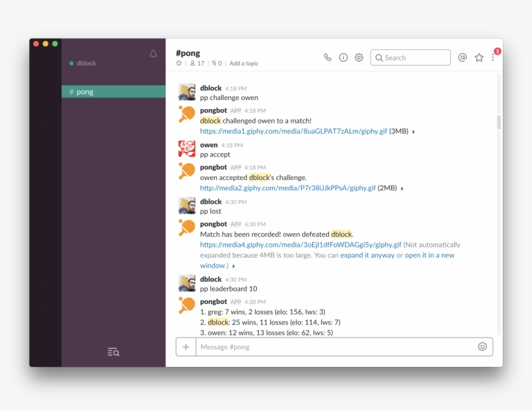Click dblock avatar beside 'pp challenge owen'
This screenshot has width=532, height=411.
tap(187, 92)
